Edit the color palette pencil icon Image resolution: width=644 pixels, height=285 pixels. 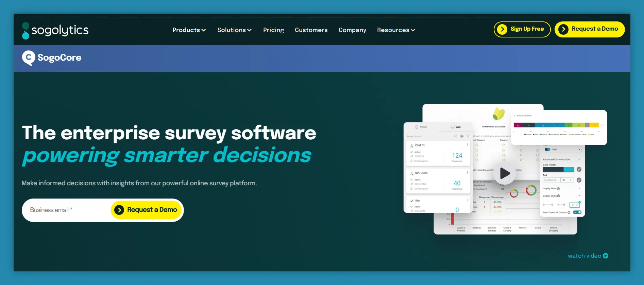point(579,169)
